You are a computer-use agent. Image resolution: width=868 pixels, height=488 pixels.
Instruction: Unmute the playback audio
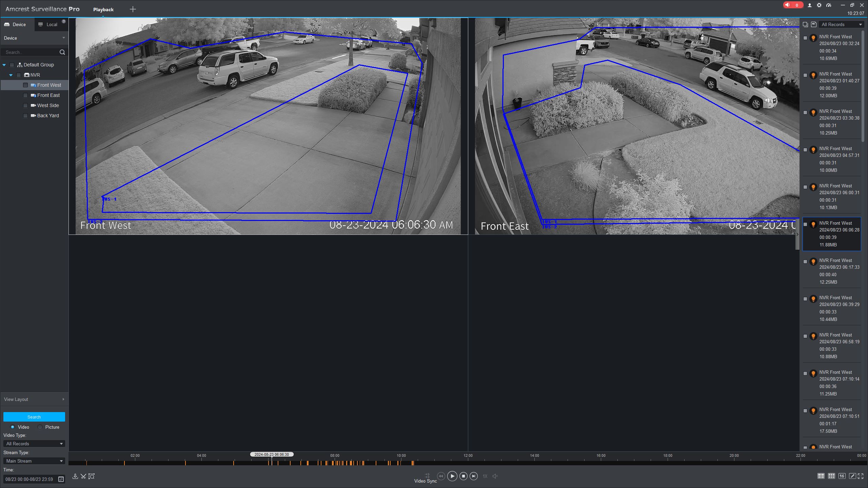(x=495, y=476)
